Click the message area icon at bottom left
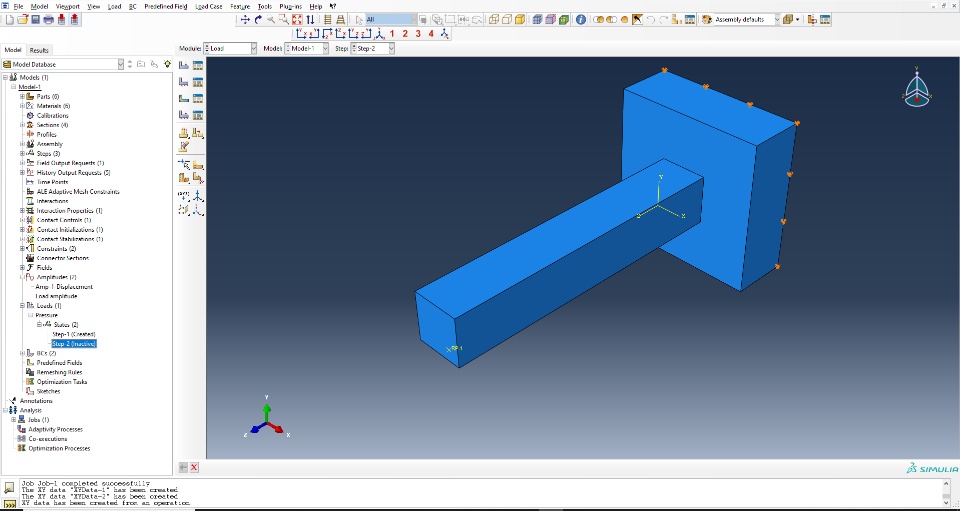960x511 pixels. (10, 488)
